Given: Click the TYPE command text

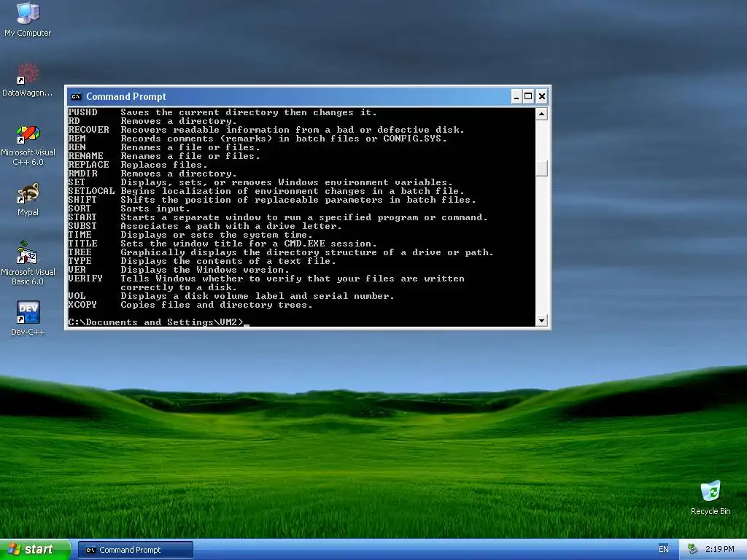Looking at the screenshot, I should (80, 261).
